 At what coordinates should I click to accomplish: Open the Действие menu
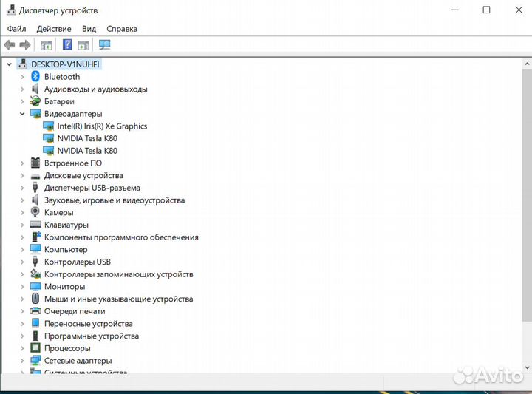tap(54, 29)
